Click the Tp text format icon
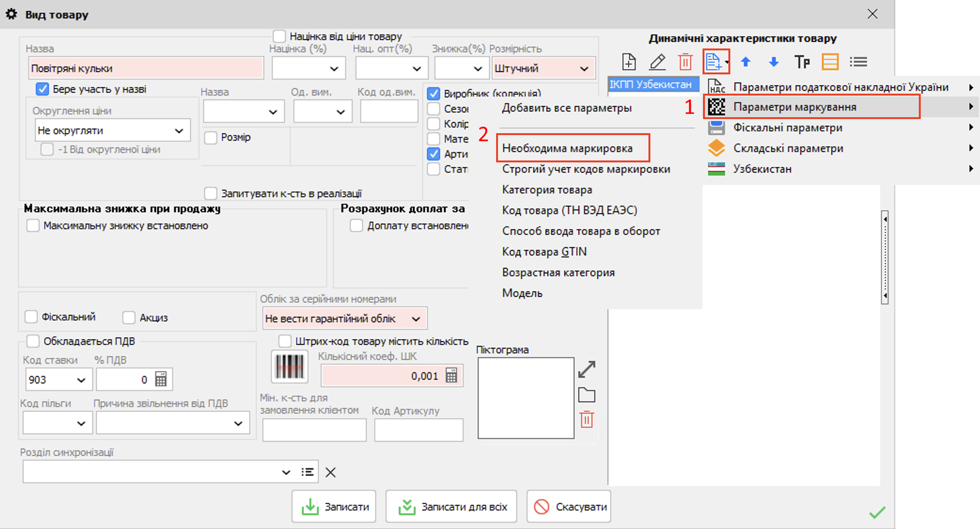Screen dimensions: 980x529 [x=802, y=62]
